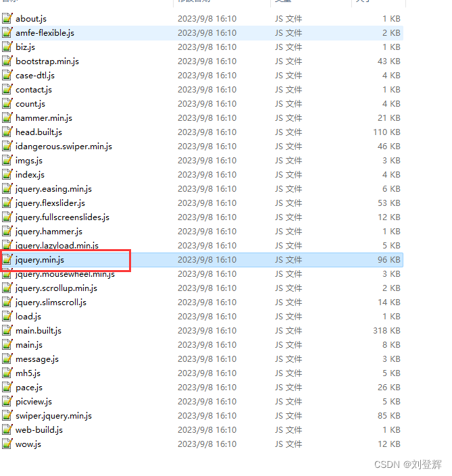
Task: Click the wow.js file icon
Action: (x=7, y=444)
